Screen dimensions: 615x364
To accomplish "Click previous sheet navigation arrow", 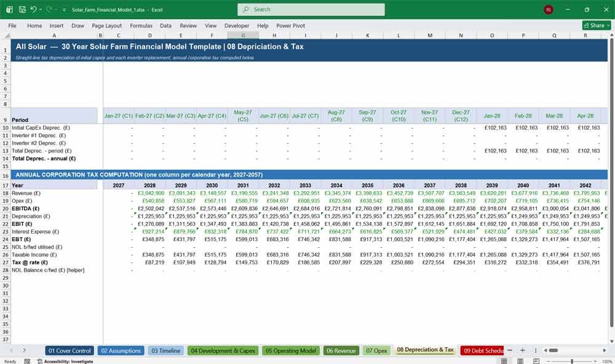I will tap(11, 350).
